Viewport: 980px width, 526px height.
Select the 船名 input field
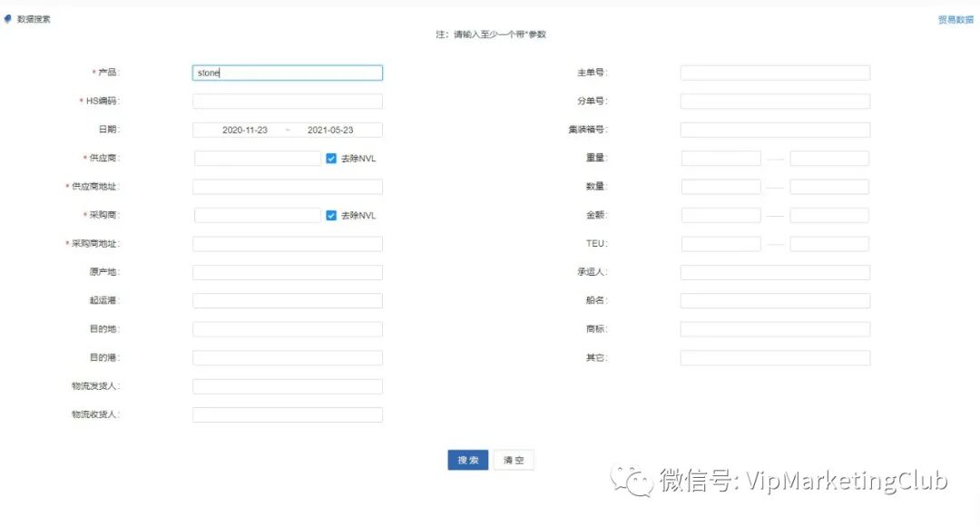tap(774, 300)
